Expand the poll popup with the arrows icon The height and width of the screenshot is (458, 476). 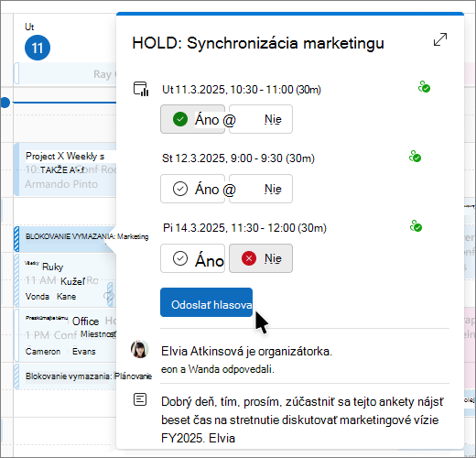pos(440,39)
